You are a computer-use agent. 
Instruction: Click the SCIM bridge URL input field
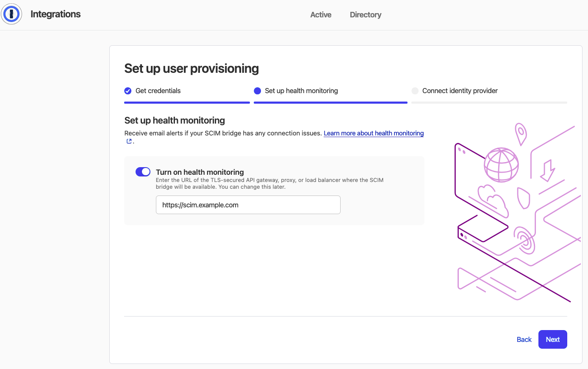pyautogui.click(x=248, y=205)
